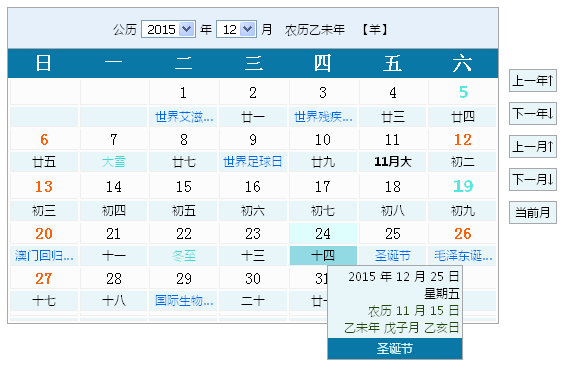Viewport: 566px width, 373px height.
Task: Select date 11 in the calendar
Action: (393, 140)
